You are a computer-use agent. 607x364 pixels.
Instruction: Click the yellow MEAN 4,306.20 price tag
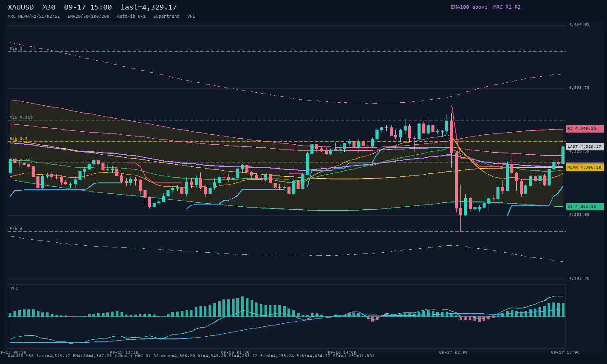tap(585, 167)
